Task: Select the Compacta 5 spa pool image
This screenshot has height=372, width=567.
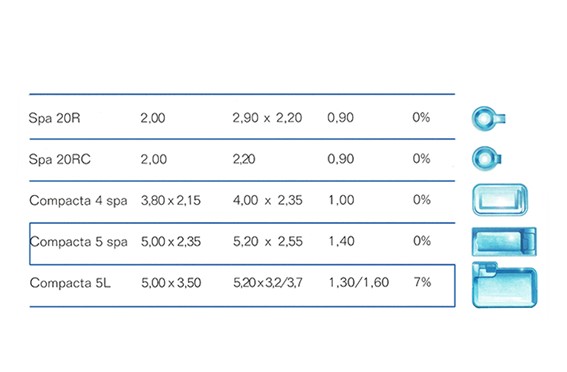Action: click(x=504, y=241)
